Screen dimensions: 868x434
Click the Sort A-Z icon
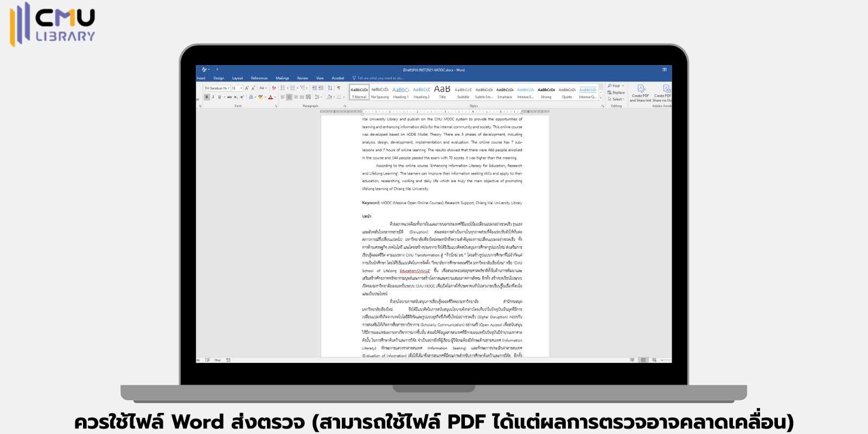tap(330, 88)
